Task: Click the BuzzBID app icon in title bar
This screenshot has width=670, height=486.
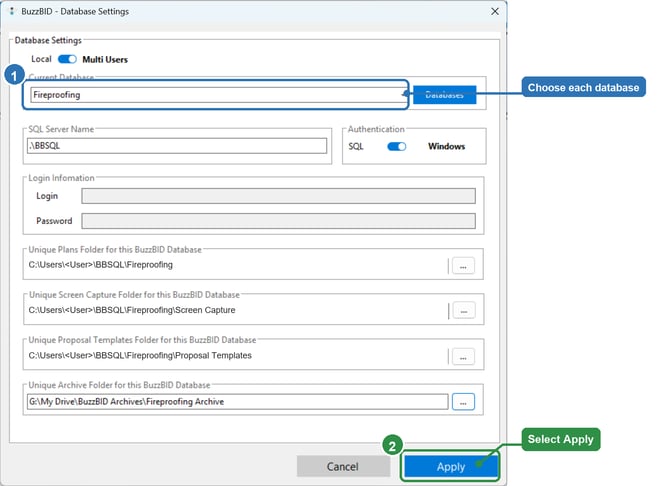Action: tap(12, 12)
